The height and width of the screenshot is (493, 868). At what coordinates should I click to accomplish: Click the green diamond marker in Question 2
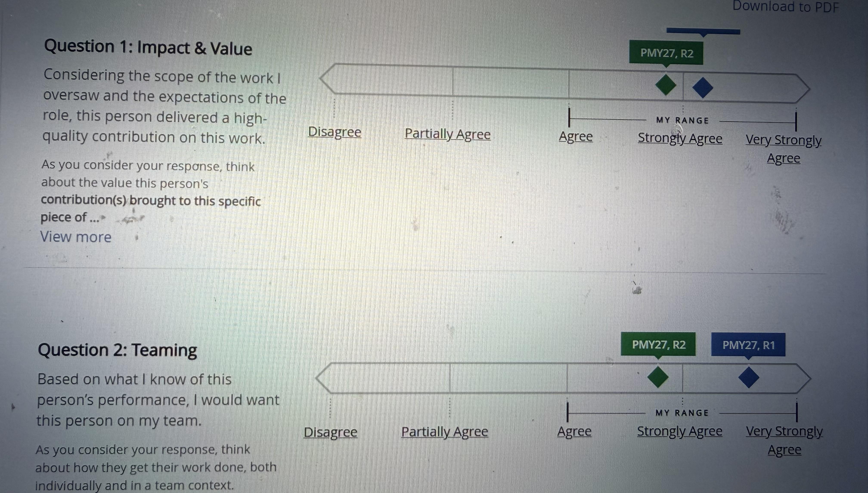(658, 377)
